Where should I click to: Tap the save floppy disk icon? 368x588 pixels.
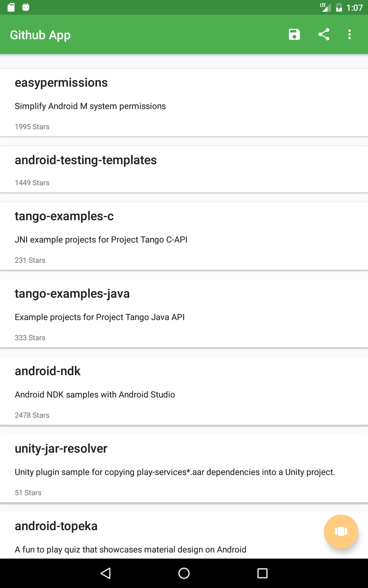coord(294,34)
